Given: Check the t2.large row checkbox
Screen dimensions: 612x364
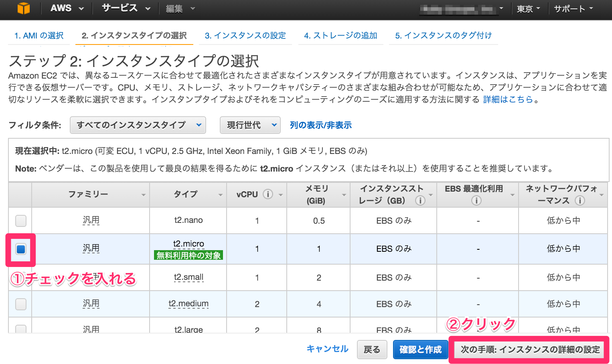Looking at the screenshot, I should 21,329.
